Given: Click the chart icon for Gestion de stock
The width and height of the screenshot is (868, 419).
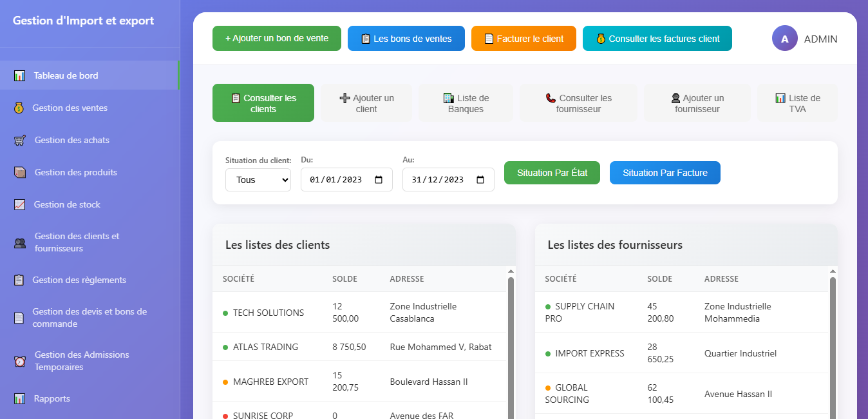Looking at the screenshot, I should (x=20, y=205).
